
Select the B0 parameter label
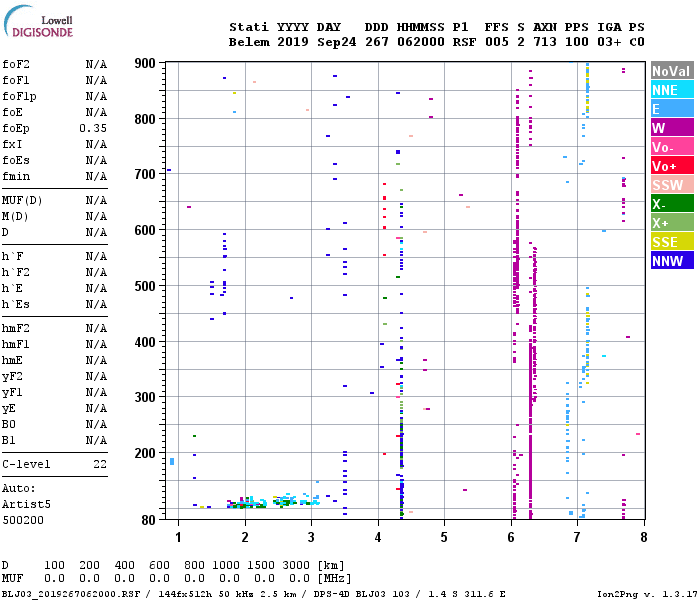9,425
